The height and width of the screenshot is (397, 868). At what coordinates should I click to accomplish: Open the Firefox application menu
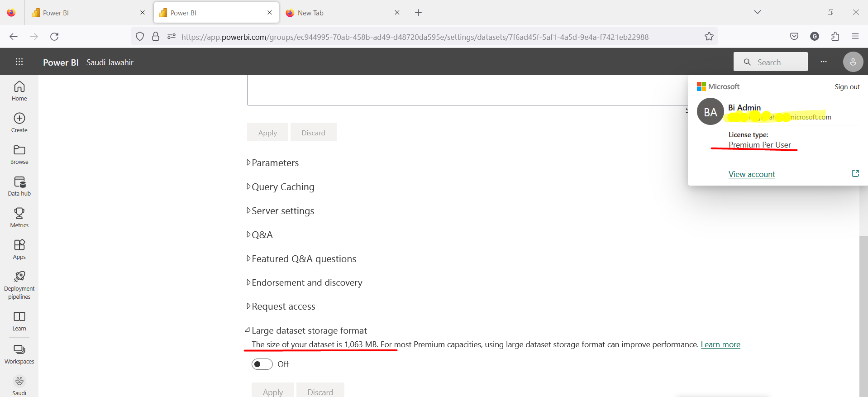coord(855,37)
